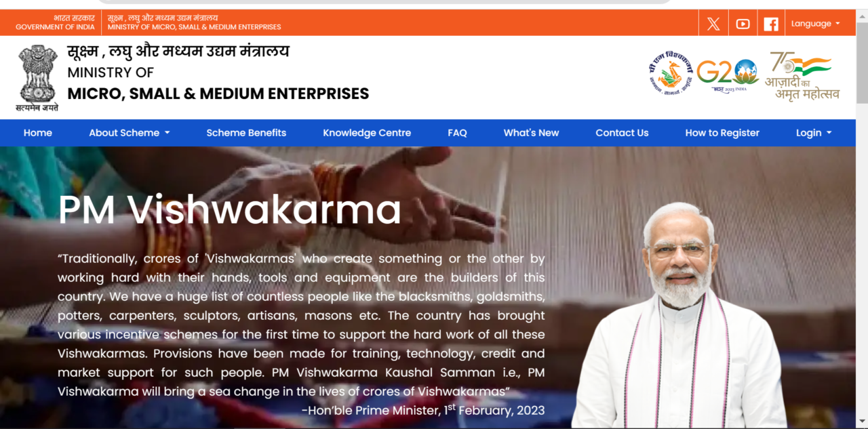Viewport: 868px width, 429px height.
Task: Open the Knowledge Centre menu item
Action: (367, 133)
